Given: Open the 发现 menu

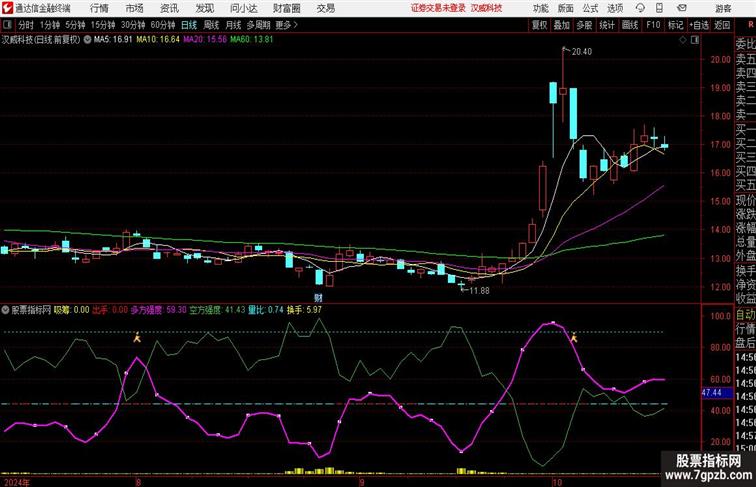Looking at the screenshot, I should pos(204,8).
